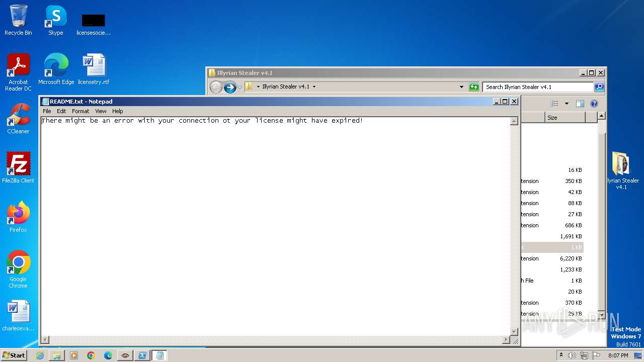Viewport: 644px width, 362px height.
Task: Click Notepad vertical scrollbar down arrow
Action: 514,331
